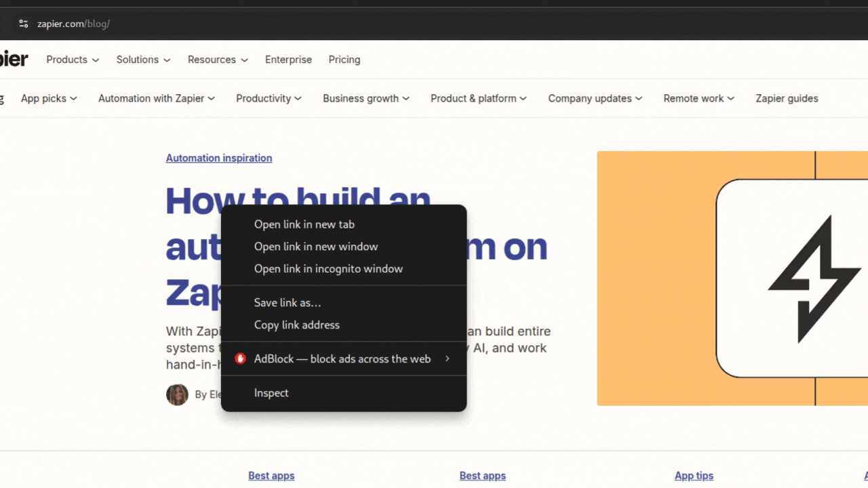Click the author avatar photo

click(x=177, y=394)
